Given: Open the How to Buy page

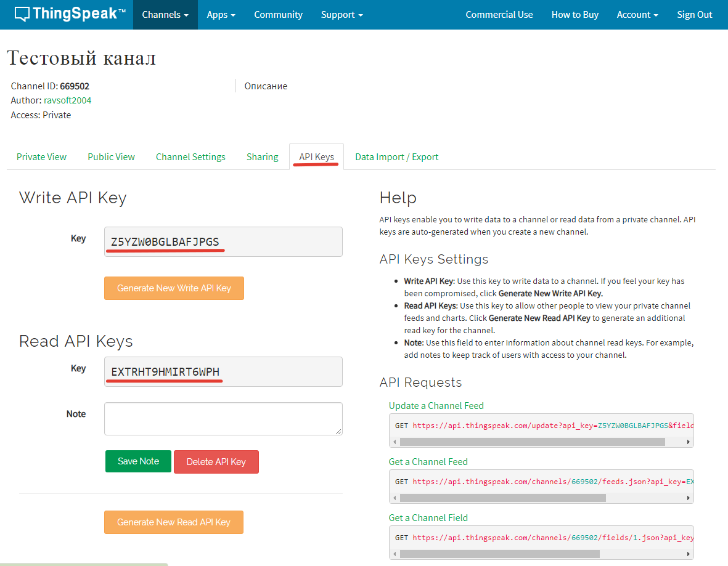Looking at the screenshot, I should pyautogui.click(x=575, y=15).
